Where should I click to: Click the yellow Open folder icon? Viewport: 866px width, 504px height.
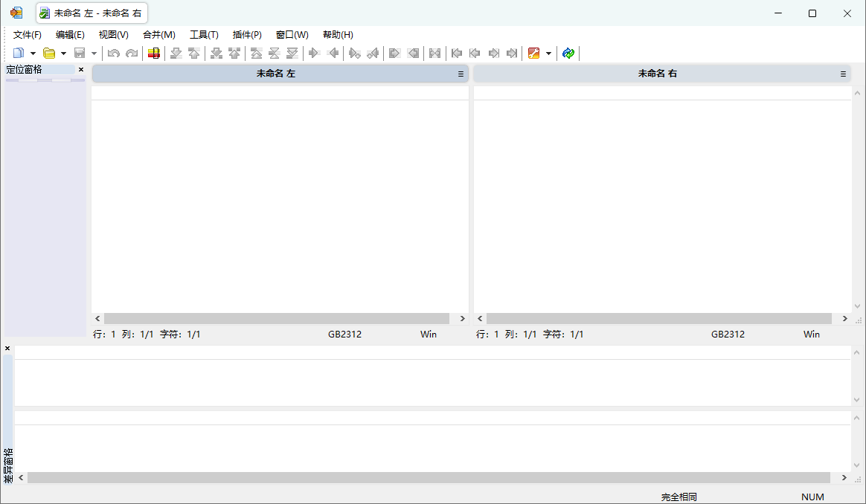point(49,54)
